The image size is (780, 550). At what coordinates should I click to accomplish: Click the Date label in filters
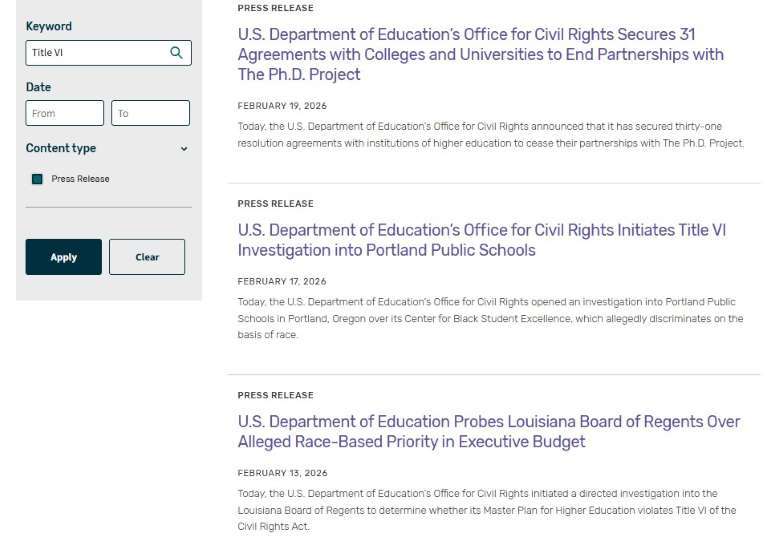38,87
